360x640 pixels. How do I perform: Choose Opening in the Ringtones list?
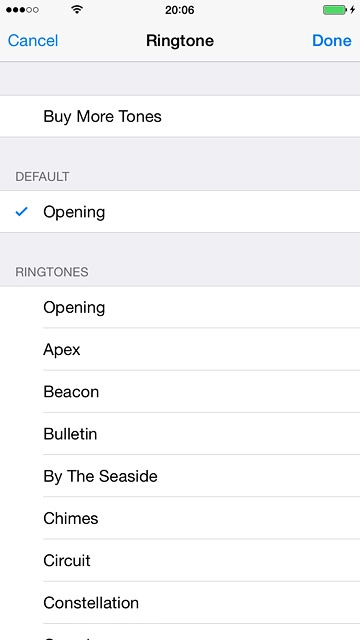180,307
